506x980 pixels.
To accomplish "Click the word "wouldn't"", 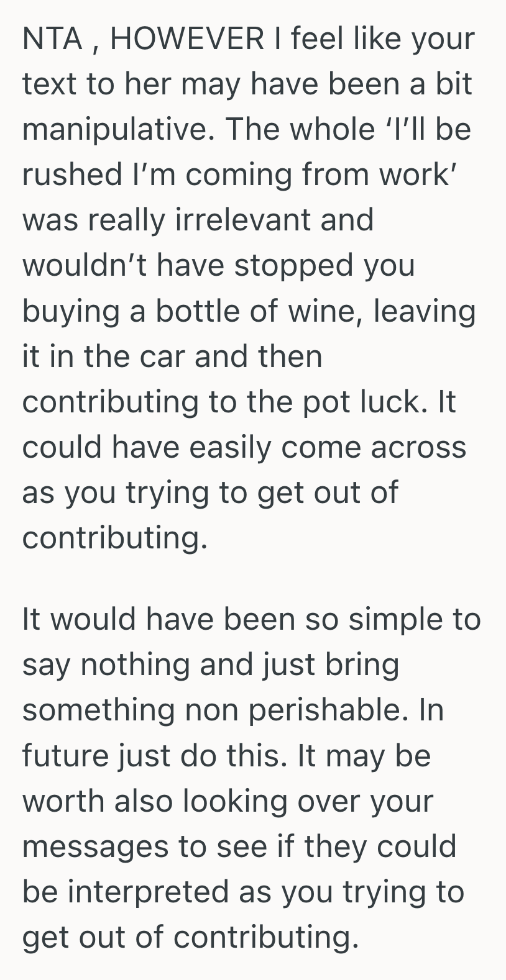I will click(85, 265).
